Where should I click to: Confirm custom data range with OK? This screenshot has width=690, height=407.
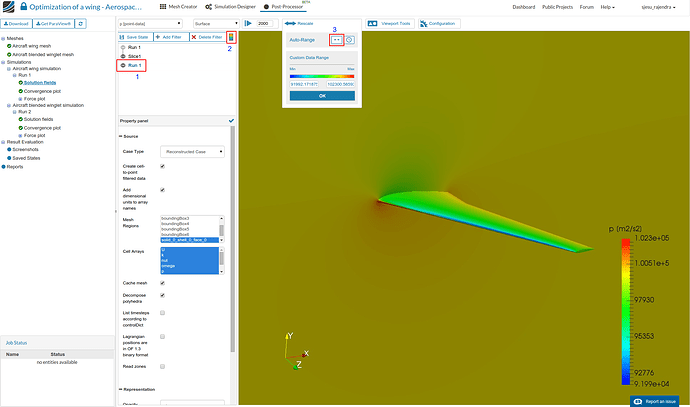322,96
